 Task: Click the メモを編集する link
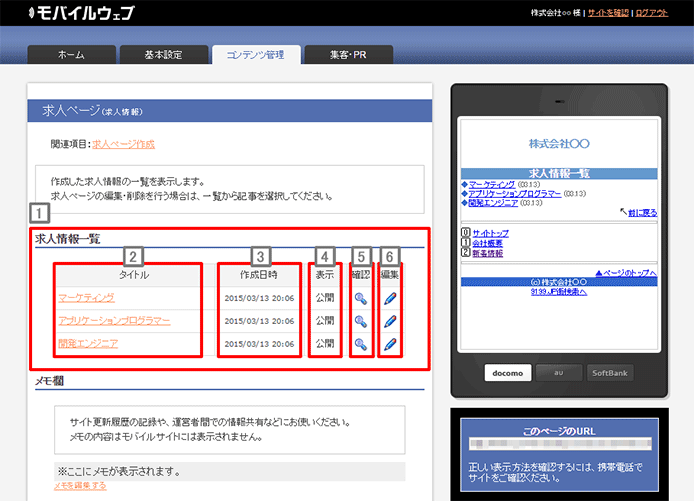pyautogui.click(x=81, y=485)
